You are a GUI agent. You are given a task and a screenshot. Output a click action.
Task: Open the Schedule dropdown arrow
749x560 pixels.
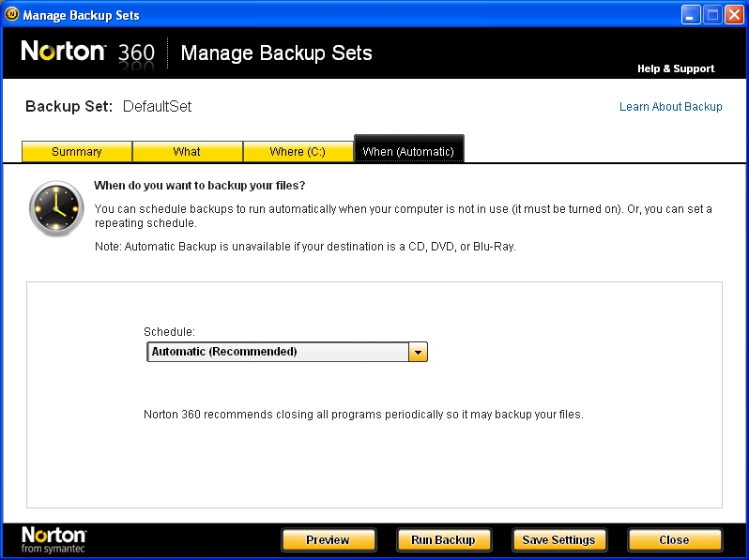(418, 352)
